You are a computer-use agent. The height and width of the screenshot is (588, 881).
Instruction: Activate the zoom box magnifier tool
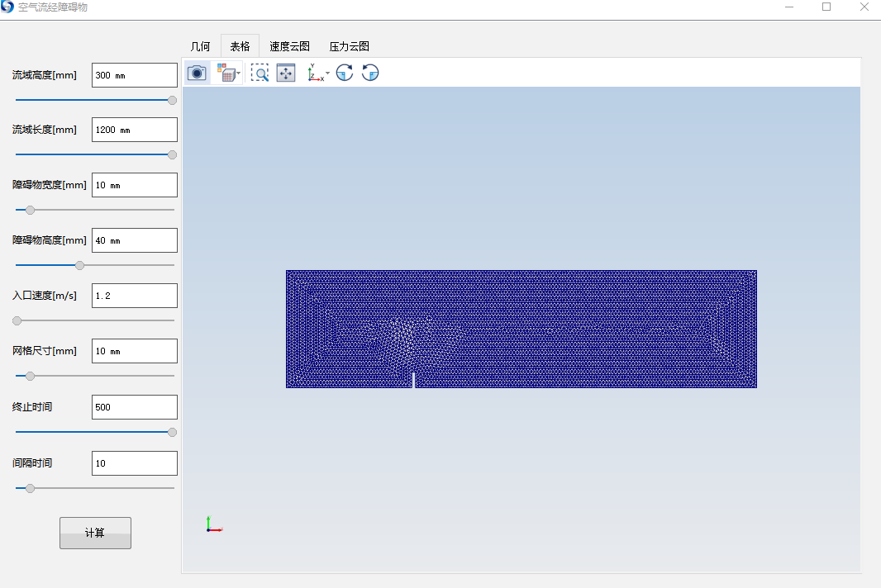[x=260, y=73]
